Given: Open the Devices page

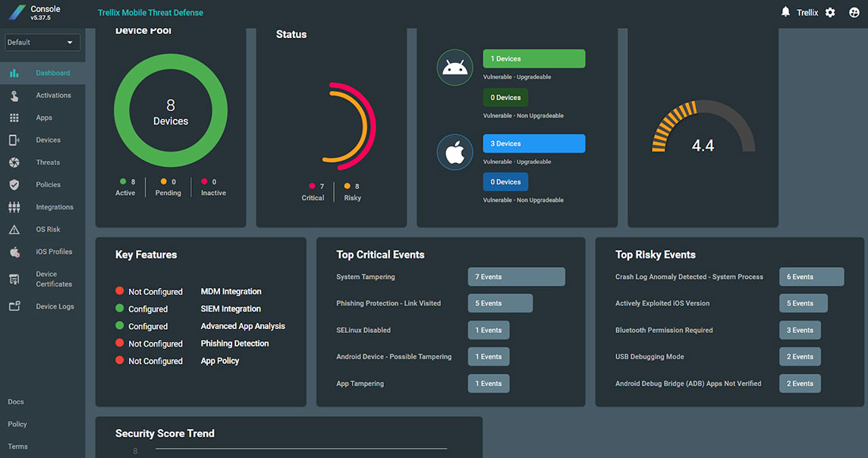Looking at the screenshot, I should click(x=50, y=140).
